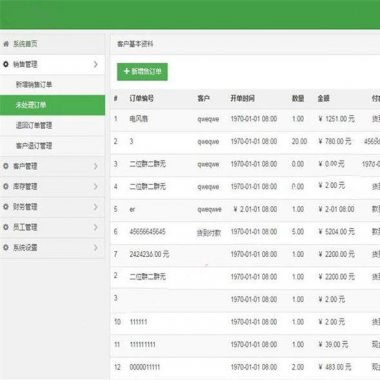Viewport: 380px width, 380px height.
Task: Collapse the 销售管理 chevron arrow
Action: (x=96, y=64)
